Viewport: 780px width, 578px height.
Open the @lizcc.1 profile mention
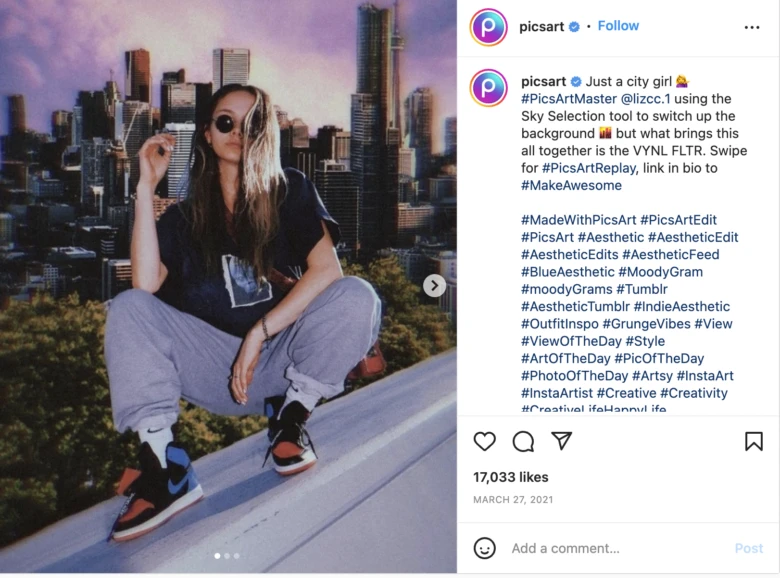[645, 99]
